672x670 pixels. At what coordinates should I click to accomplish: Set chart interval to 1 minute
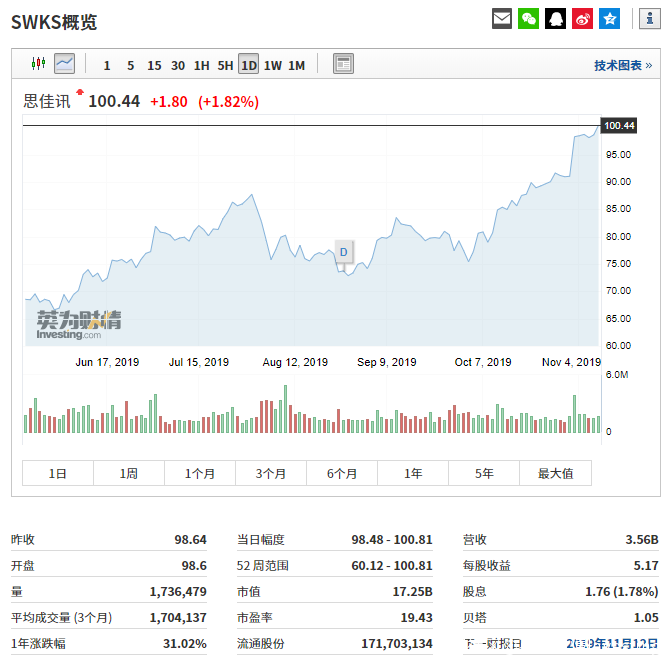coord(107,66)
